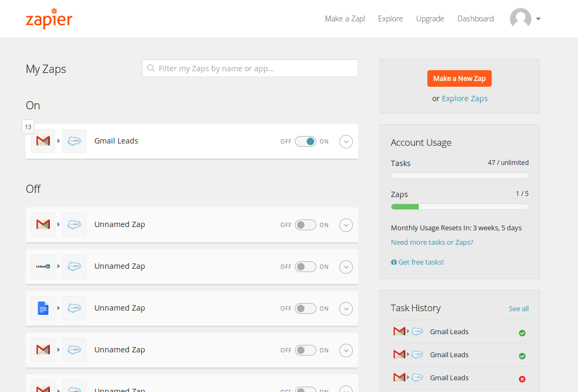
Task: Click the Salesforce icon beside the Google Docs icon
Action: click(x=74, y=308)
